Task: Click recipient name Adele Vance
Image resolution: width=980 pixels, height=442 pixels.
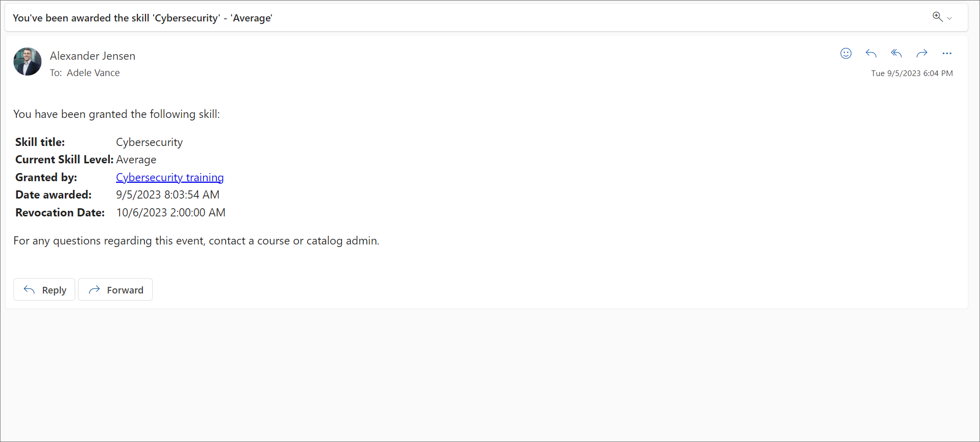Action: (x=93, y=73)
